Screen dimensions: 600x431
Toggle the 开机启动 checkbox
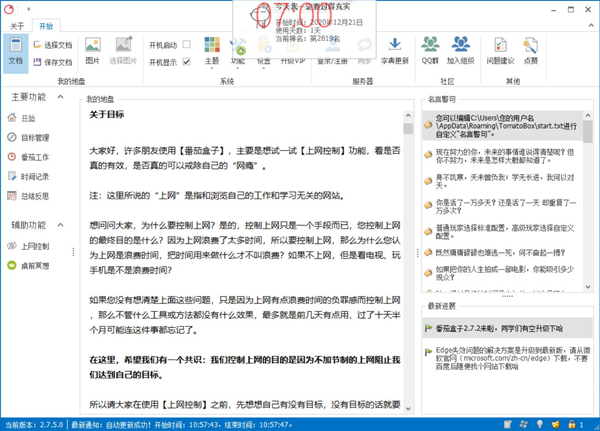click(x=184, y=45)
